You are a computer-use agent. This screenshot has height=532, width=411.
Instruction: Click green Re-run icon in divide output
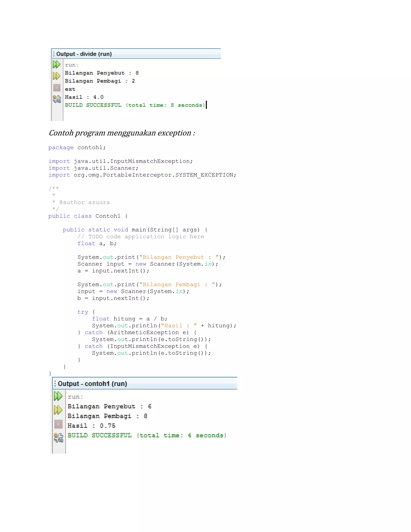(x=56, y=64)
